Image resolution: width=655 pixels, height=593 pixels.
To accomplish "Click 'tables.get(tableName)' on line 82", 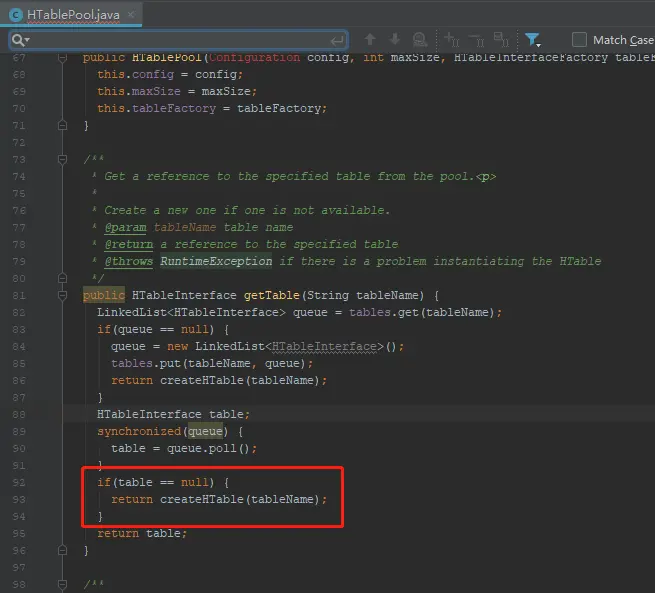I will click(421, 312).
